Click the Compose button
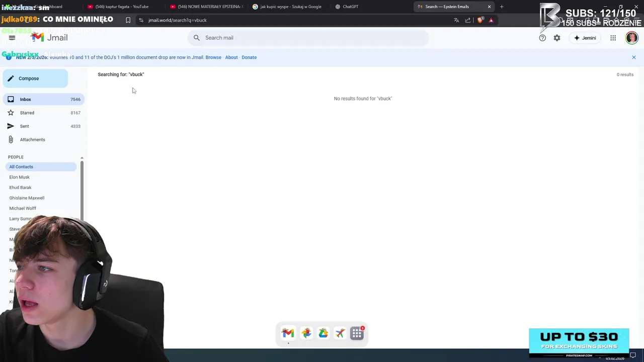Image resolution: width=644 pixels, height=362 pixels. pyautogui.click(x=35, y=78)
